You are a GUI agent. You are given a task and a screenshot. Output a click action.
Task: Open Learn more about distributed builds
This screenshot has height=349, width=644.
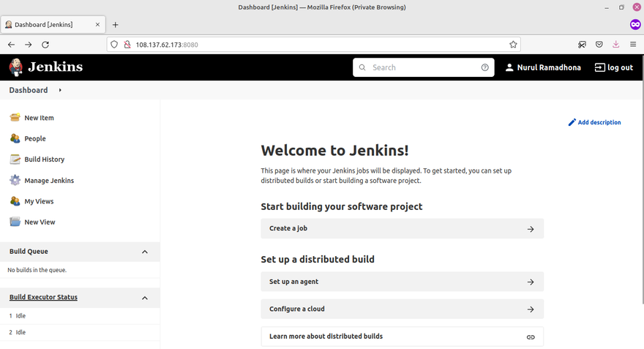coord(402,337)
